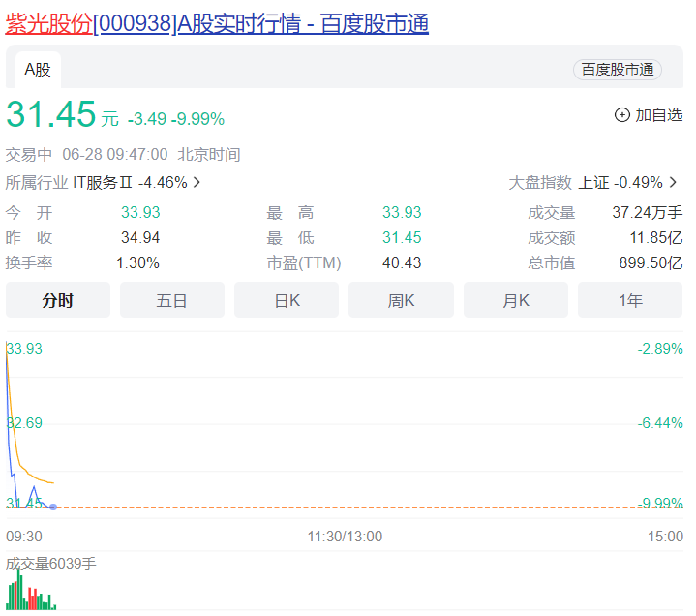This screenshot has width=696, height=616.
Task: Expand the 大盘指数 上证 chevron
Action: (x=674, y=182)
